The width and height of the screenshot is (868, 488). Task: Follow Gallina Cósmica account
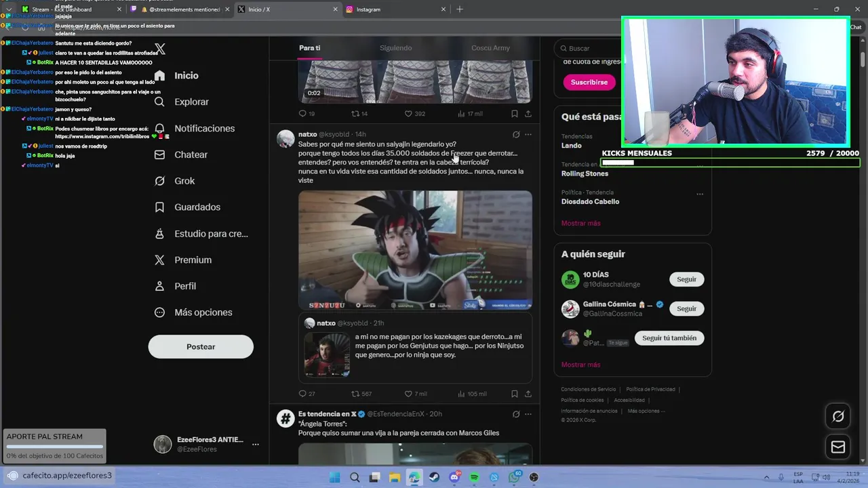pyautogui.click(x=686, y=308)
